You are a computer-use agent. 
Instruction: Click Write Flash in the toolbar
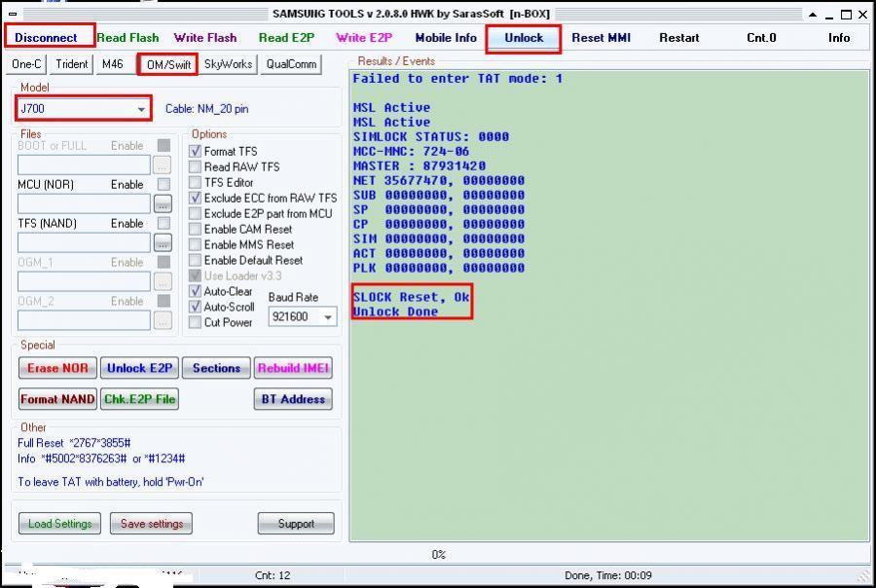pos(205,37)
